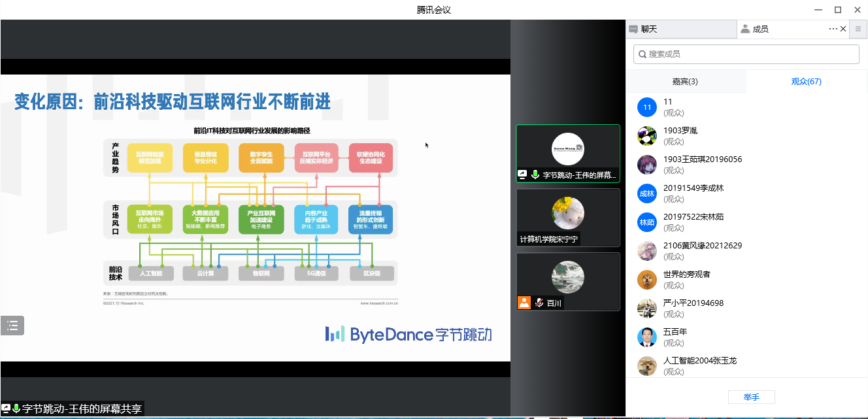Click the list icon at slide's bottom-left
Screen dimensions: 868x419
12,326
